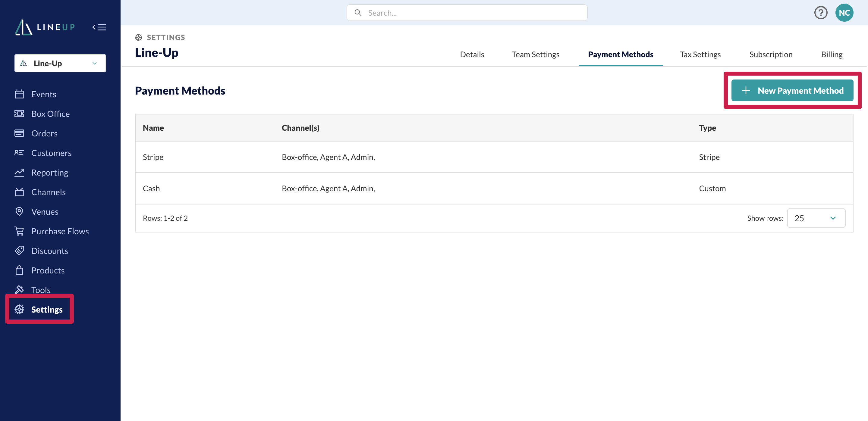Open the Tax Settings tab
The width and height of the screenshot is (868, 421).
click(700, 54)
